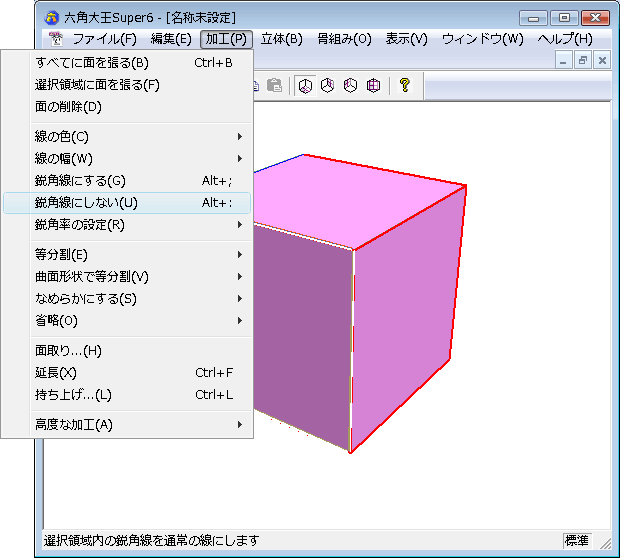Expand the なめらかにする(S) submenu

pyautogui.click(x=127, y=299)
